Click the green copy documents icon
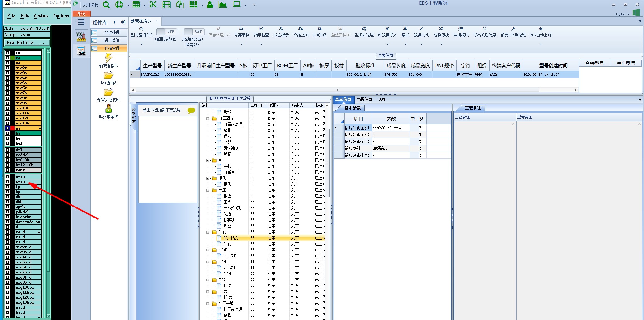The height and width of the screenshot is (320, 644). pyautogui.click(x=180, y=4)
